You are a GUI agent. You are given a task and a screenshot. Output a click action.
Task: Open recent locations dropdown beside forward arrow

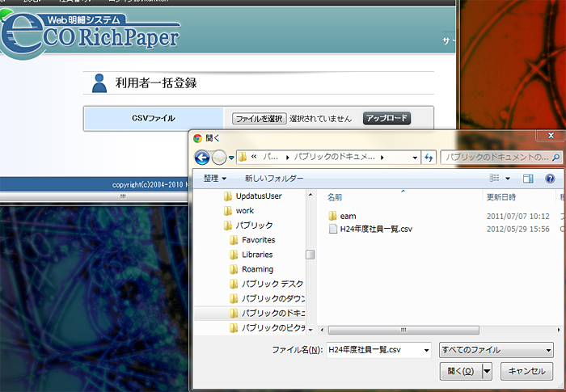[x=231, y=158]
